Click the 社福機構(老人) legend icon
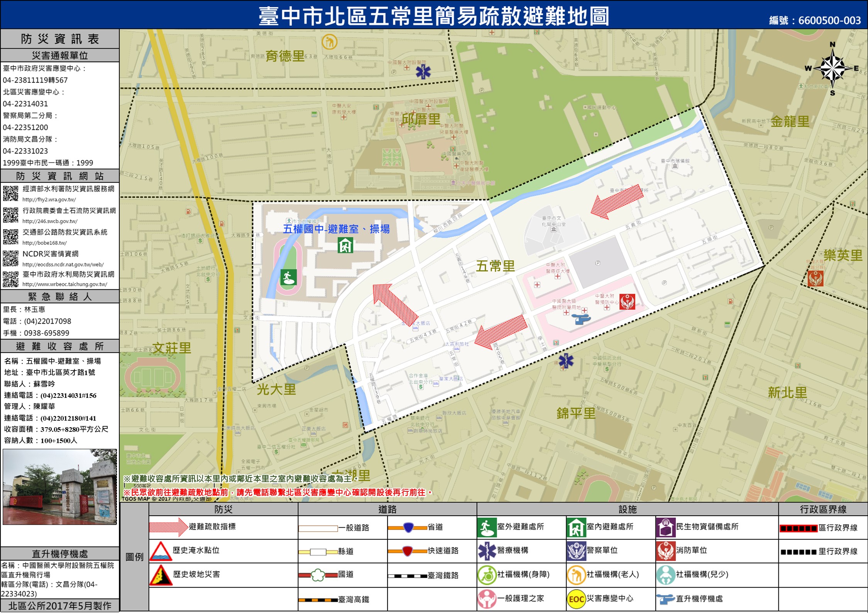The image size is (868, 613). pyautogui.click(x=576, y=575)
